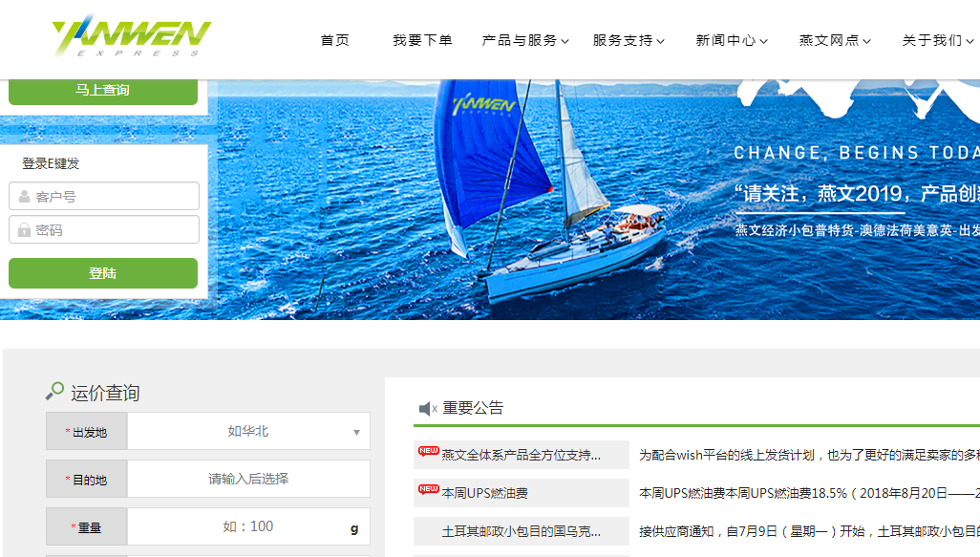Open the 土耳其邮政小包目的国乌克... notice
Image resolution: width=980 pixels, height=557 pixels.
(x=522, y=531)
